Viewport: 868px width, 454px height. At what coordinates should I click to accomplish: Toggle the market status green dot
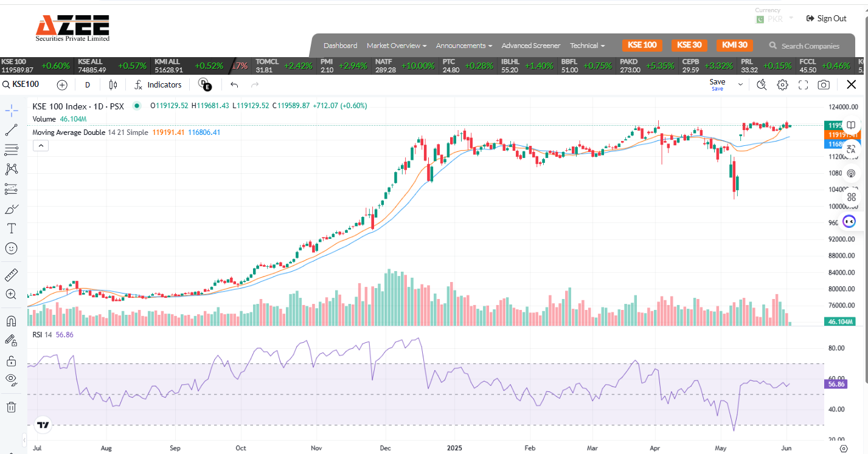tap(137, 106)
